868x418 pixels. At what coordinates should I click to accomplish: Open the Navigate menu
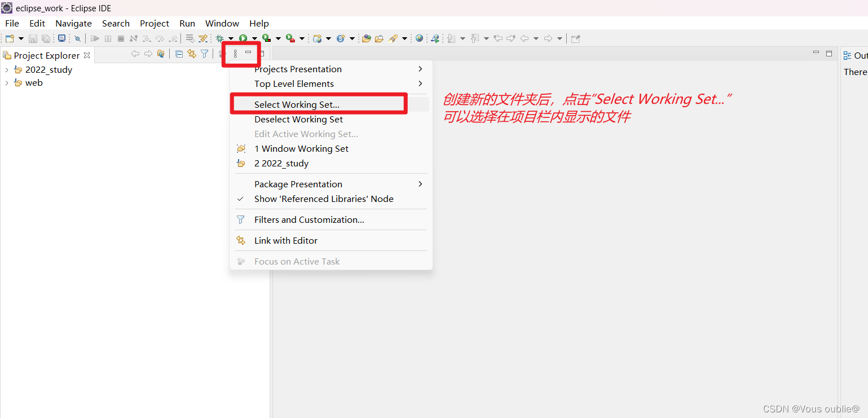(x=73, y=23)
